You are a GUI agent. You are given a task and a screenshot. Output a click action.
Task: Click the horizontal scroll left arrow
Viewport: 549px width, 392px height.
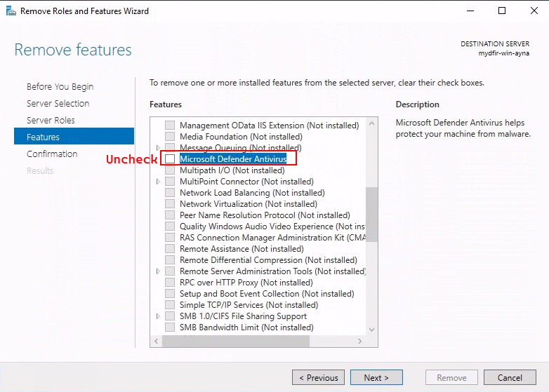click(156, 341)
